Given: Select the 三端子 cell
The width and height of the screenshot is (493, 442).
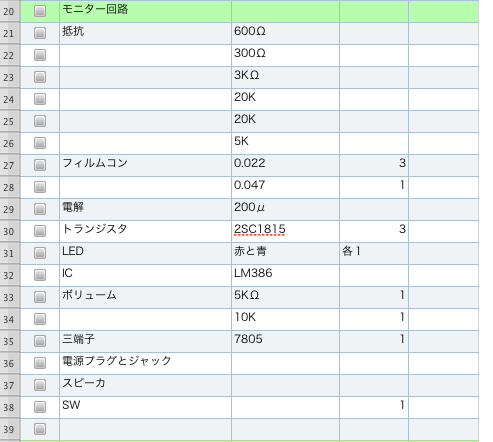Looking at the screenshot, I should [145, 341].
